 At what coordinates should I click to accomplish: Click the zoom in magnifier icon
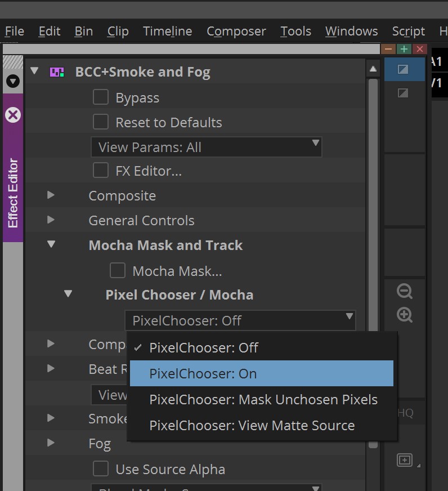click(x=405, y=315)
